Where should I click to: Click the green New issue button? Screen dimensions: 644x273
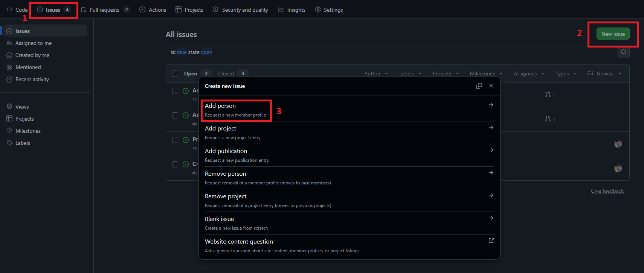coord(613,34)
